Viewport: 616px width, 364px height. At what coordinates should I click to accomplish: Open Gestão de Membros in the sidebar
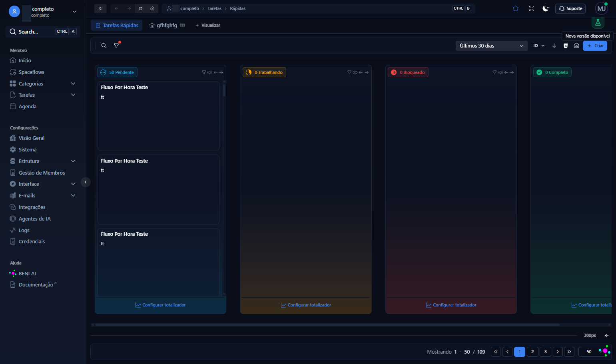42,173
